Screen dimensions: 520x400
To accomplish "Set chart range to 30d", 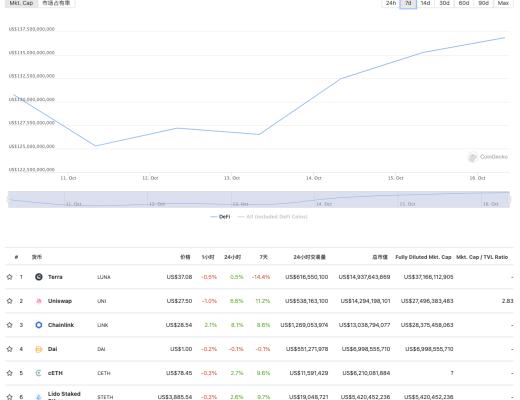I will [444, 3].
